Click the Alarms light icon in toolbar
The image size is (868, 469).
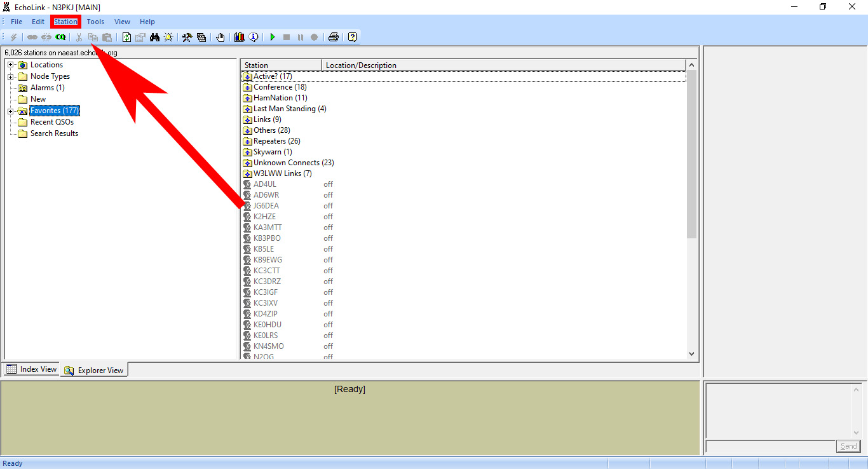click(168, 37)
